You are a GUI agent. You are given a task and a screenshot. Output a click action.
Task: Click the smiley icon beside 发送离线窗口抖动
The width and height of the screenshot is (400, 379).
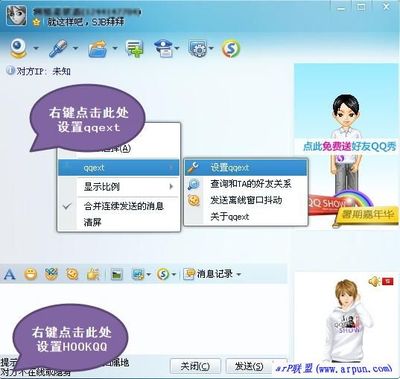[x=194, y=200]
